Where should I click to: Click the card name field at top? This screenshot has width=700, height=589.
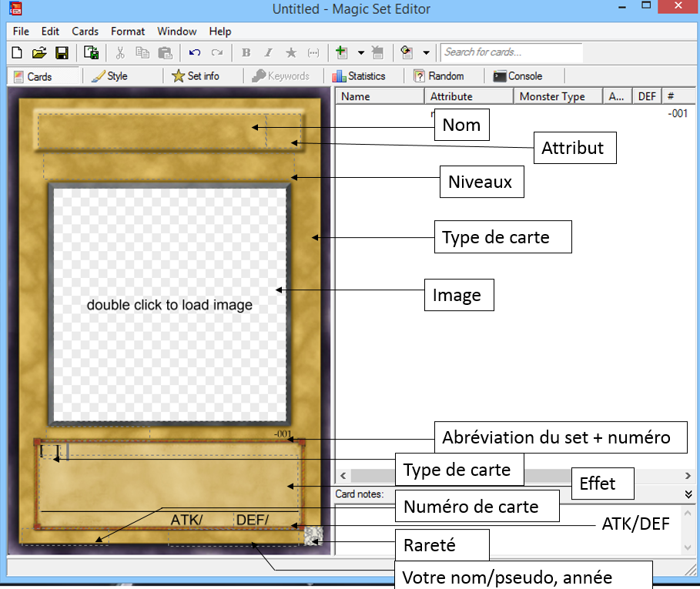pyautogui.click(x=152, y=131)
